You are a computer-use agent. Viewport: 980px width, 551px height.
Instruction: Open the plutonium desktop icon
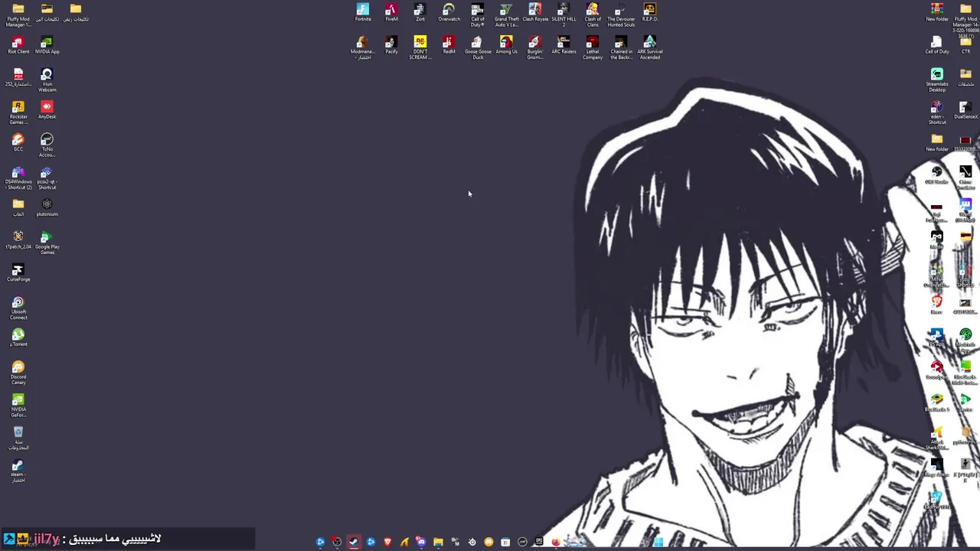pos(47,207)
